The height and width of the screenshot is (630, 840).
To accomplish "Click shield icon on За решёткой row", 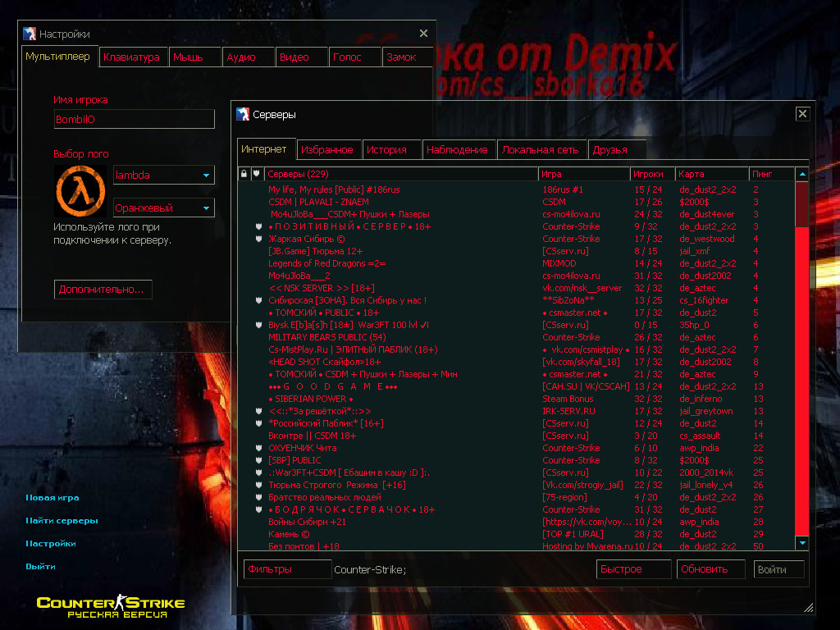I will point(258,412).
